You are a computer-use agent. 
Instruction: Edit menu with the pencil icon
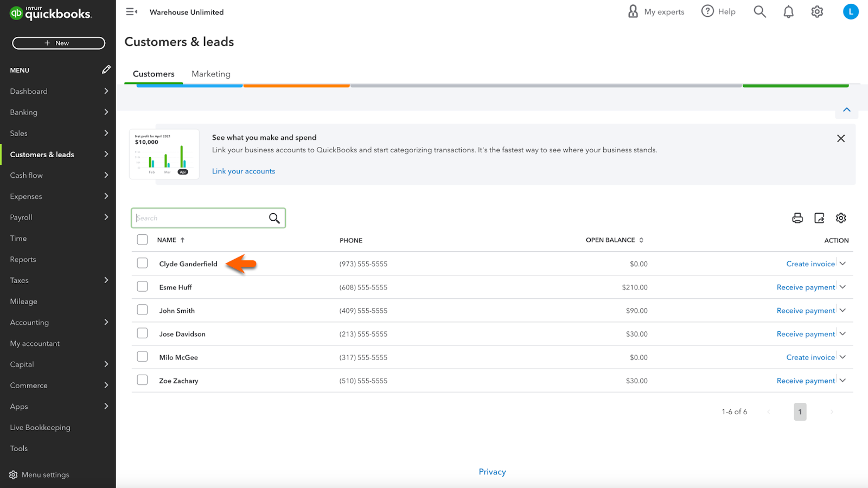coord(106,70)
